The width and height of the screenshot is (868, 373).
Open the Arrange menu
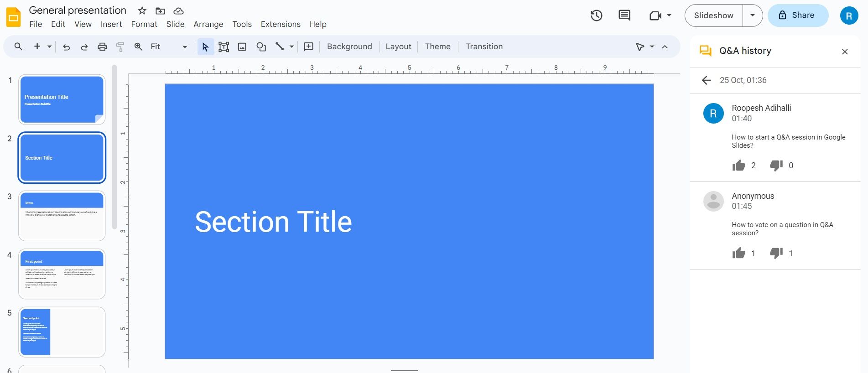pyautogui.click(x=208, y=24)
